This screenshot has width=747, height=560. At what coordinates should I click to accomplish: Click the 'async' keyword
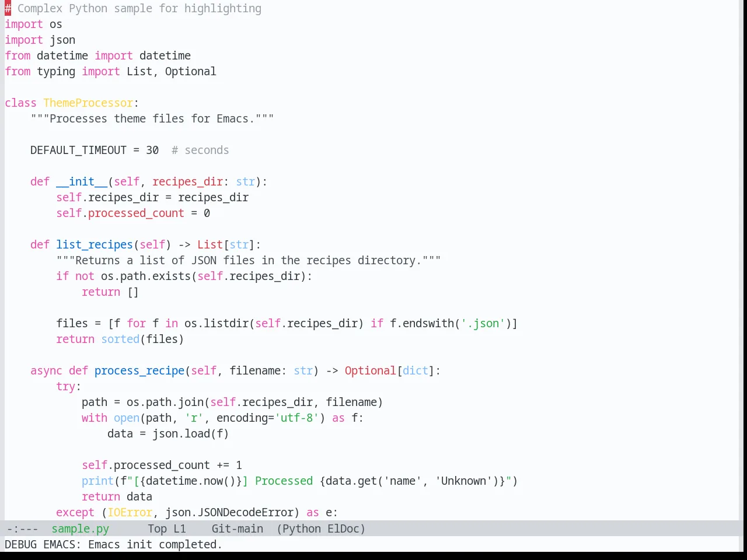point(46,370)
